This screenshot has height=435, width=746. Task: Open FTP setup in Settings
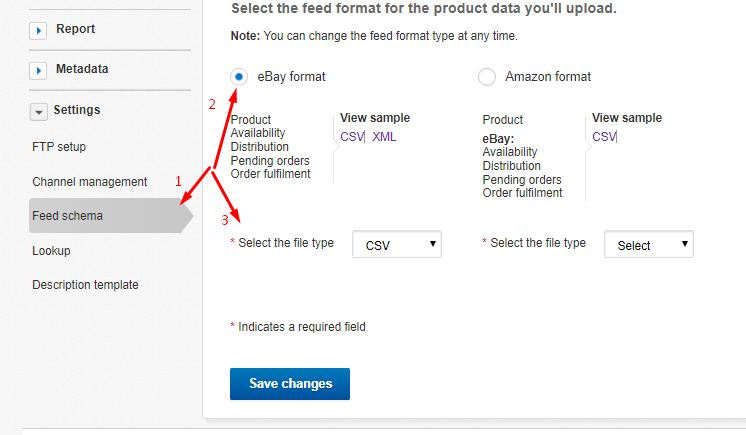(x=59, y=147)
